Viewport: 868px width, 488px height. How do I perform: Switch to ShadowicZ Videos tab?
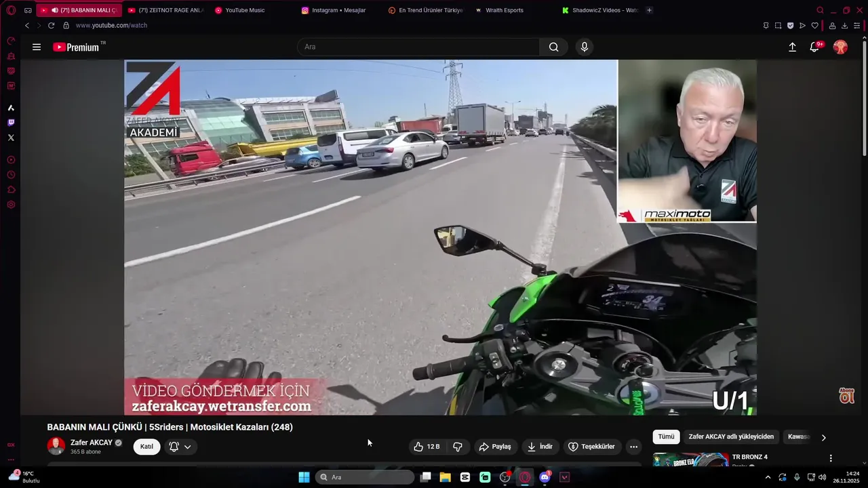pyautogui.click(x=599, y=10)
